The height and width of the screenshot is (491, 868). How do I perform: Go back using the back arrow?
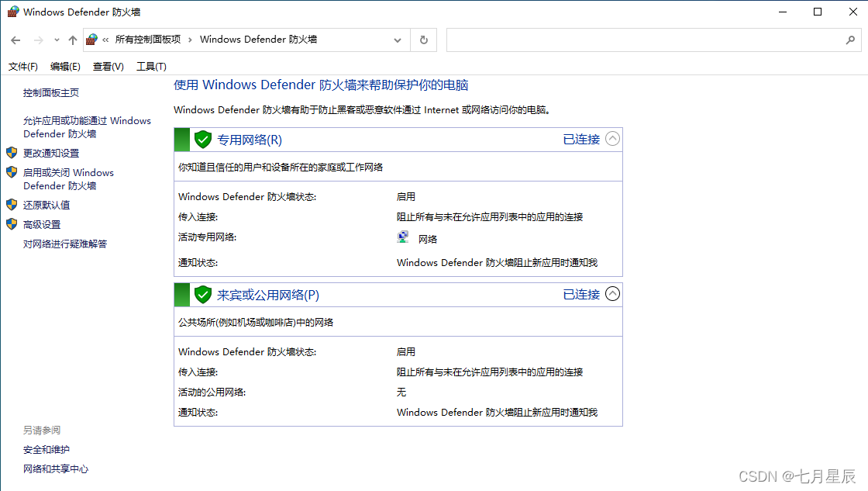click(x=15, y=40)
